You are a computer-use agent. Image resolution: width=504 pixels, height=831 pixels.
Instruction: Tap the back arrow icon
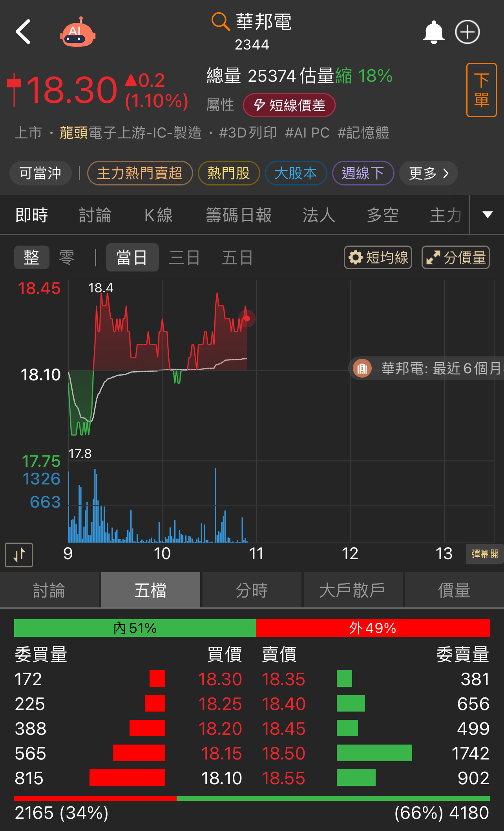23,32
